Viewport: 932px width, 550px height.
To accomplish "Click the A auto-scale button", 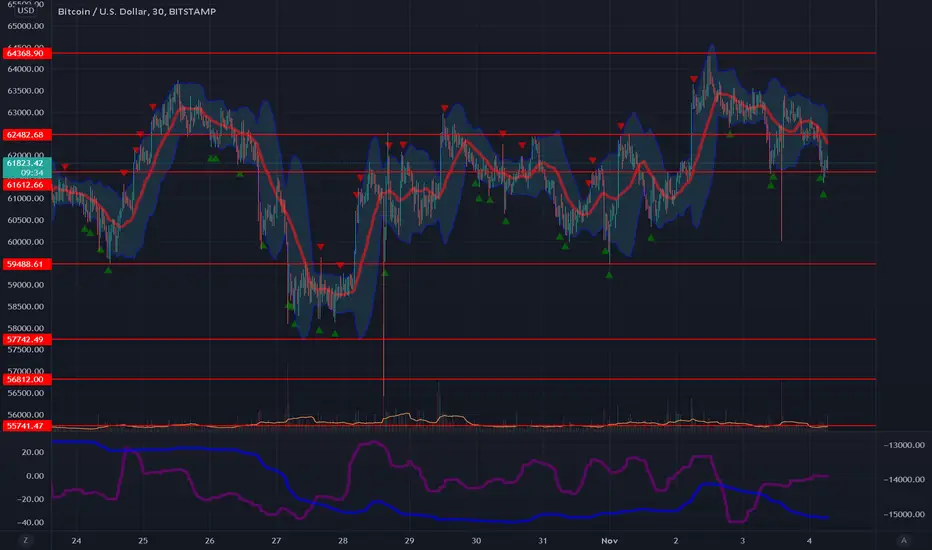I will [x=903, y=540].
